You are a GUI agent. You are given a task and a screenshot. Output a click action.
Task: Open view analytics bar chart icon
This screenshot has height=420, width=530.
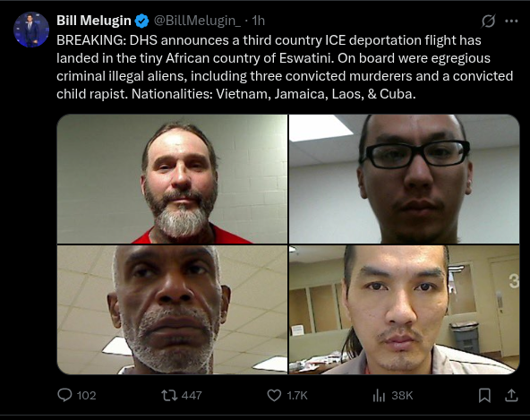pyautogui.click(x=379, y=395)
